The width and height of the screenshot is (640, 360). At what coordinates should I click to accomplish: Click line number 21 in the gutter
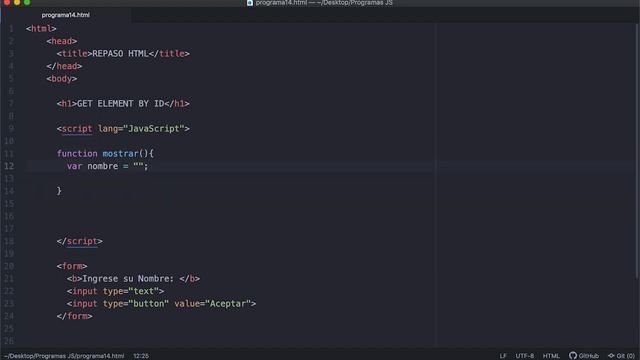9,279
